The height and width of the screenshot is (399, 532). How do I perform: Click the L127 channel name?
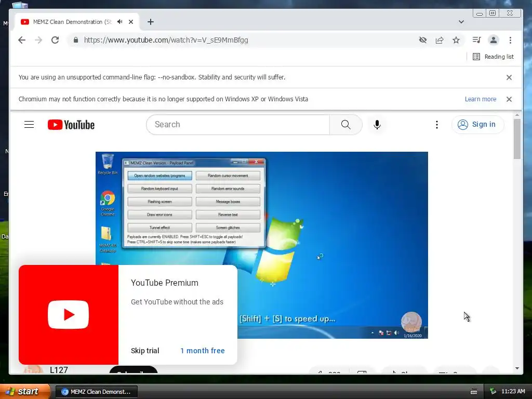59,370
